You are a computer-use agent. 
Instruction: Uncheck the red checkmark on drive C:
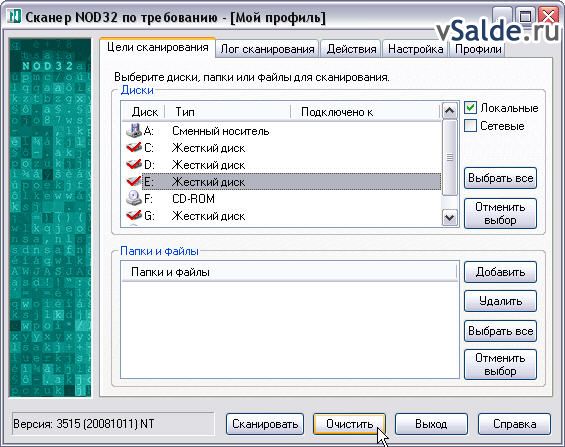pos(134,147)
